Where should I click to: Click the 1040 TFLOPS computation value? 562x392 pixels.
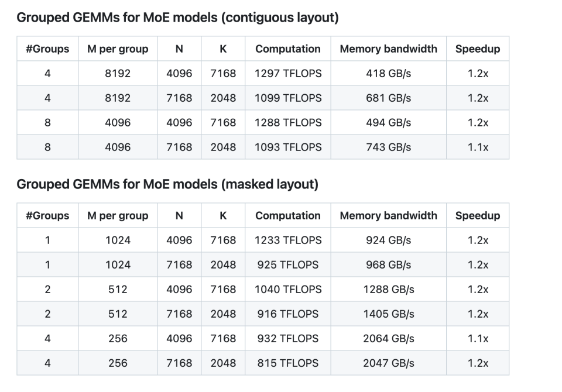pos(287,289)
